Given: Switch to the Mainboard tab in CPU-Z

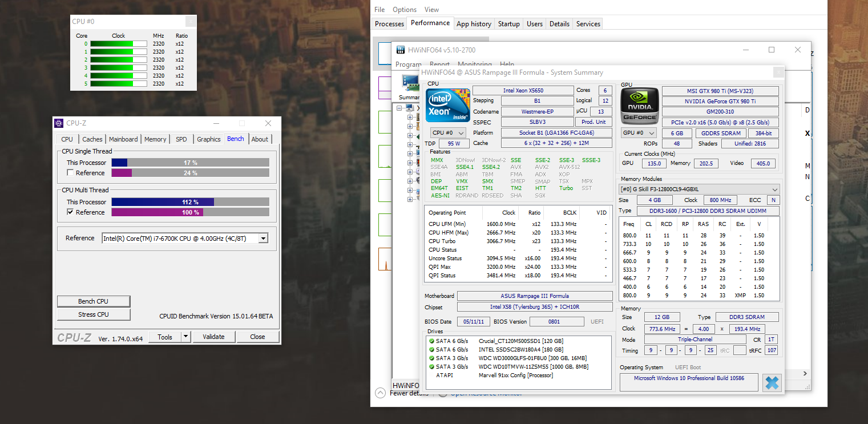Looking at the screenshot, I should coord(123,139).
